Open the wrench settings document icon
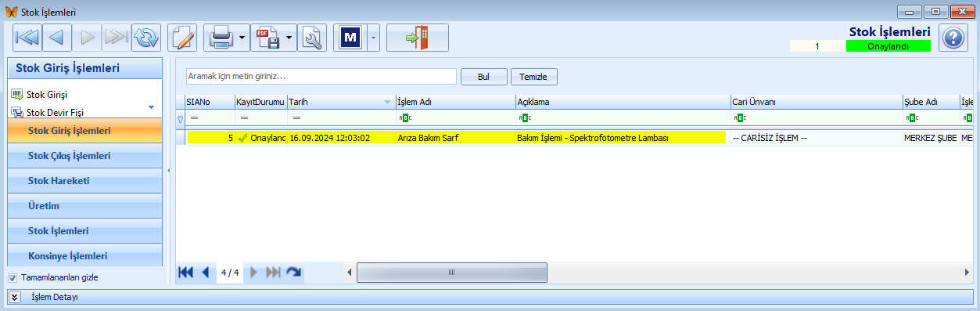 point(312,37)
